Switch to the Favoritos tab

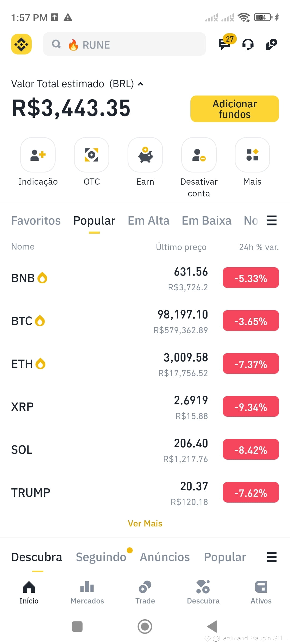pyautogui.click(x=36, y=221)
